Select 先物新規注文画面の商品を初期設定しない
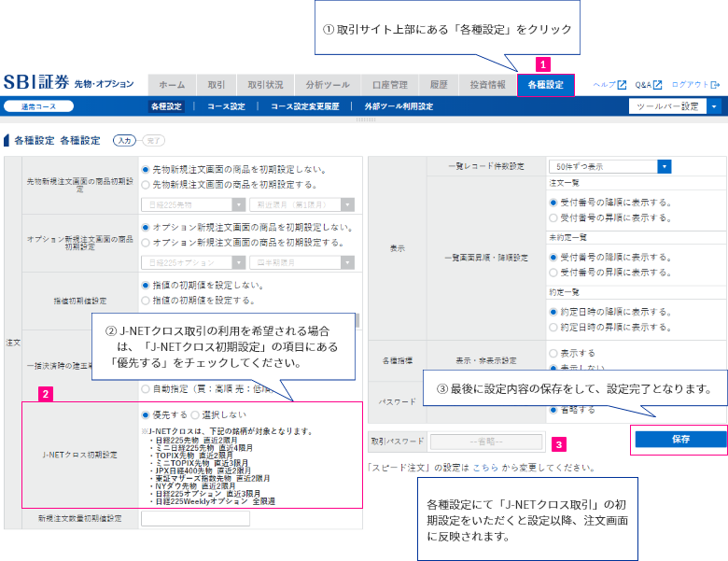728x561 pixels. (146, 170)
